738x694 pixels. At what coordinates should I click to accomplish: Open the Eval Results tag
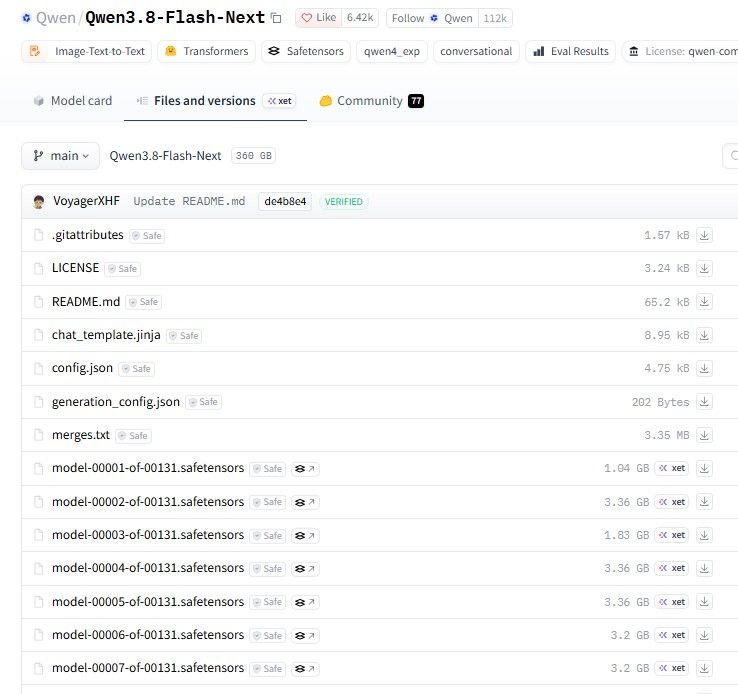click(570, 51)
